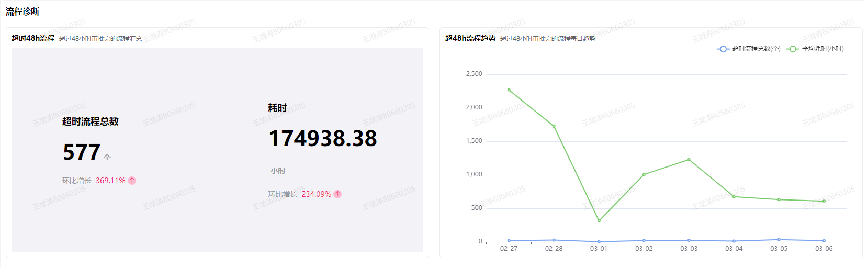The width and height of the screenshot is (868, 267).
Task: Click the 流程诊断 section heading
Action: coord(22,12)
